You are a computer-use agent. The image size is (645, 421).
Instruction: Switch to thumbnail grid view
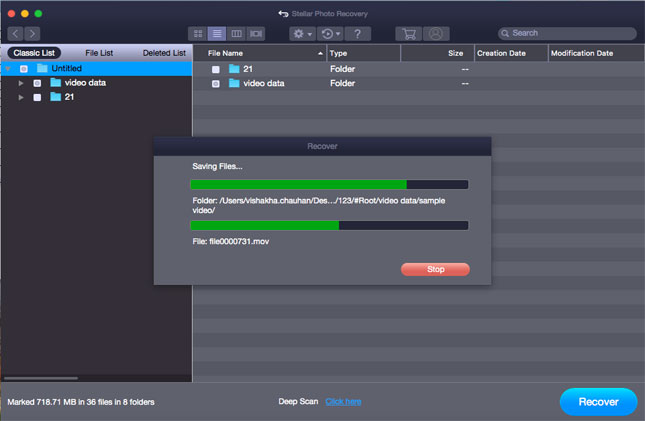198,34
